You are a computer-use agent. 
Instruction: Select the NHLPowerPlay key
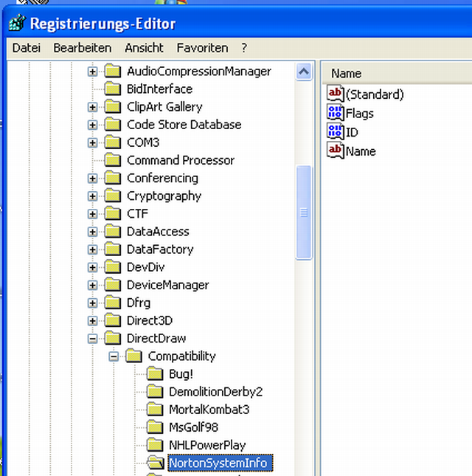coord(207,445)
